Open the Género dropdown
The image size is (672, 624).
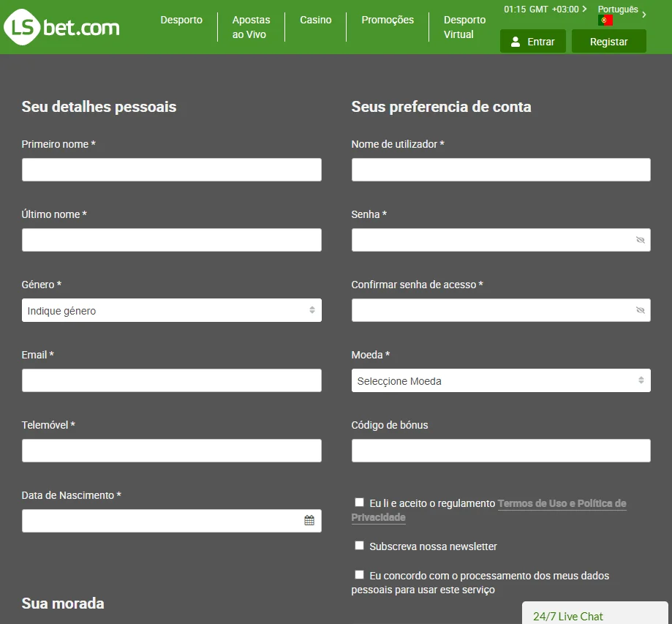[x=171, y=310]
